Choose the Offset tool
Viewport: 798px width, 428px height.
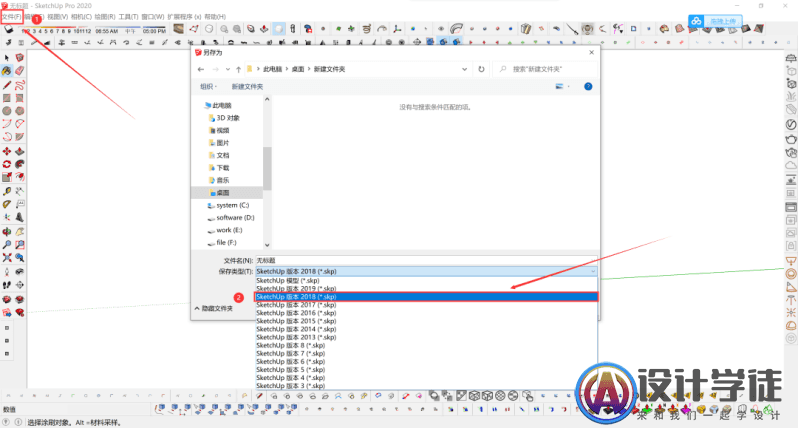(20, 177)
